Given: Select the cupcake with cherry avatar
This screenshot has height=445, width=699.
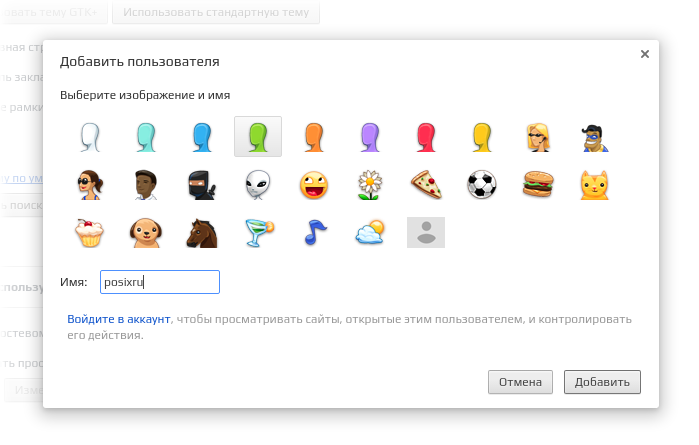Looking at the screenshot, I should coord(90,233).
